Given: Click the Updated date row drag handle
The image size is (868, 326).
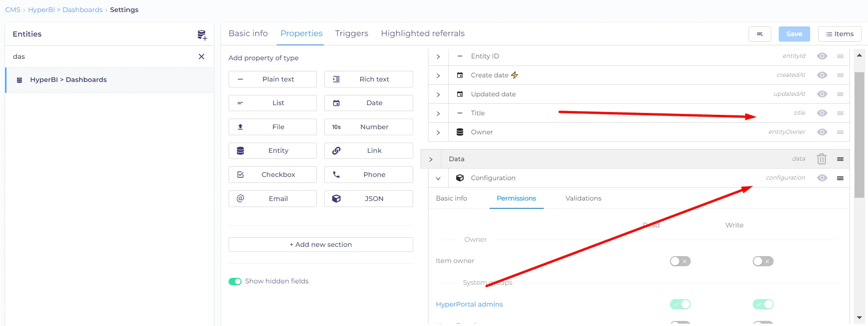Looking at the screenshot, I should click(x=840, y=94).
